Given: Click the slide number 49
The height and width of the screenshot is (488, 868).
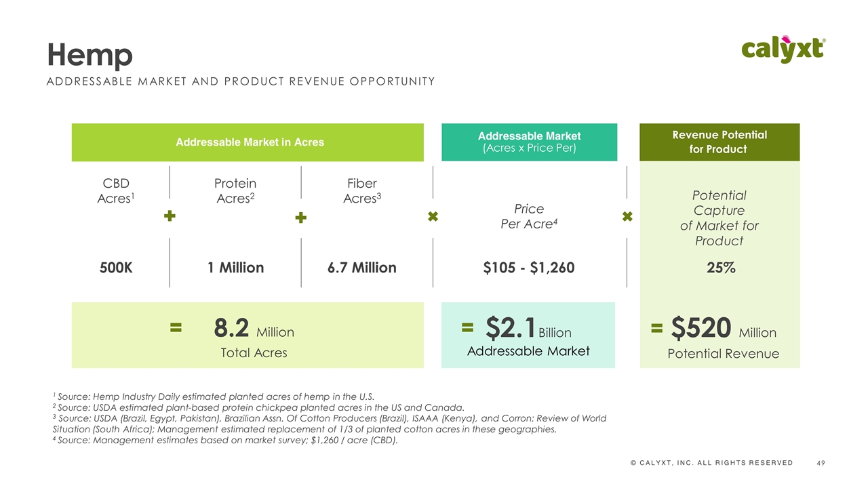Looking at the screenshot, I should click(822, 462).
